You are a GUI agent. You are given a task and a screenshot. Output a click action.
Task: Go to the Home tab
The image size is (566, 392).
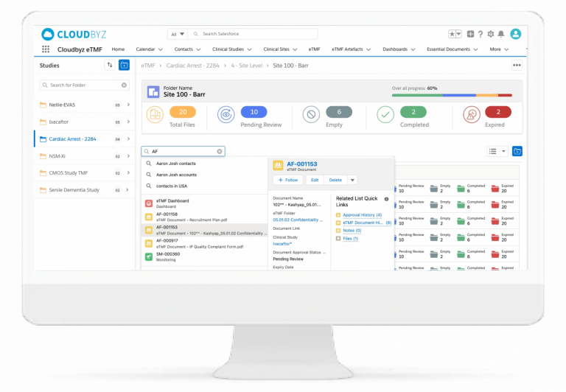coord(118,49)
